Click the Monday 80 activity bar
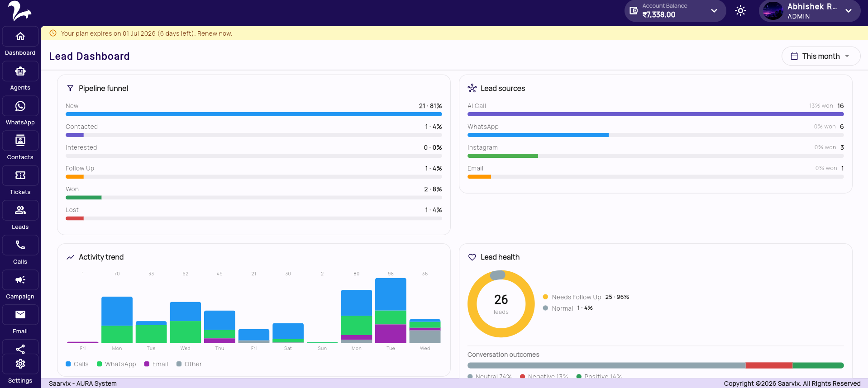 click(x=357, y=317)
